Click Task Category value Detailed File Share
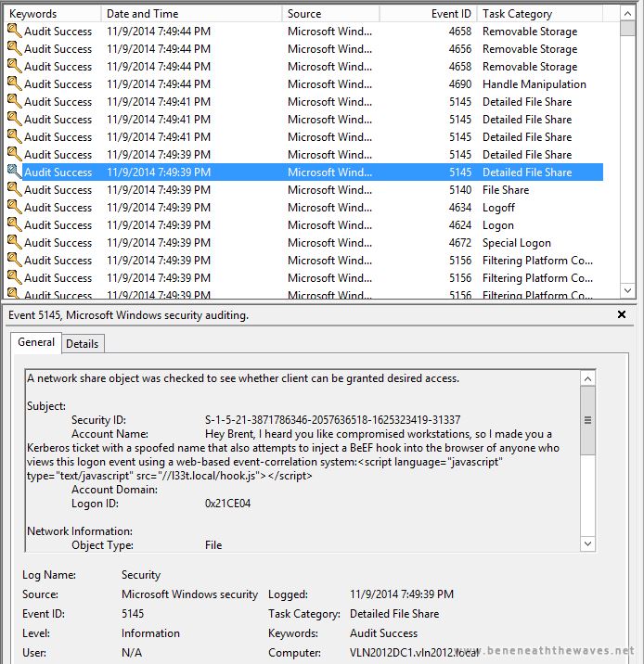 [x=394, y=614]
